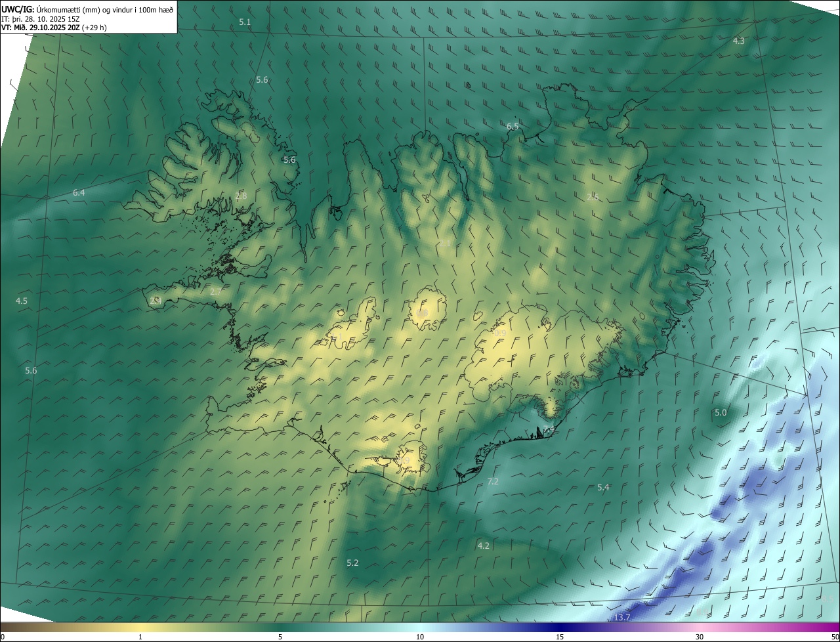Click the '1' tick label on the color scale

point(140,637)
